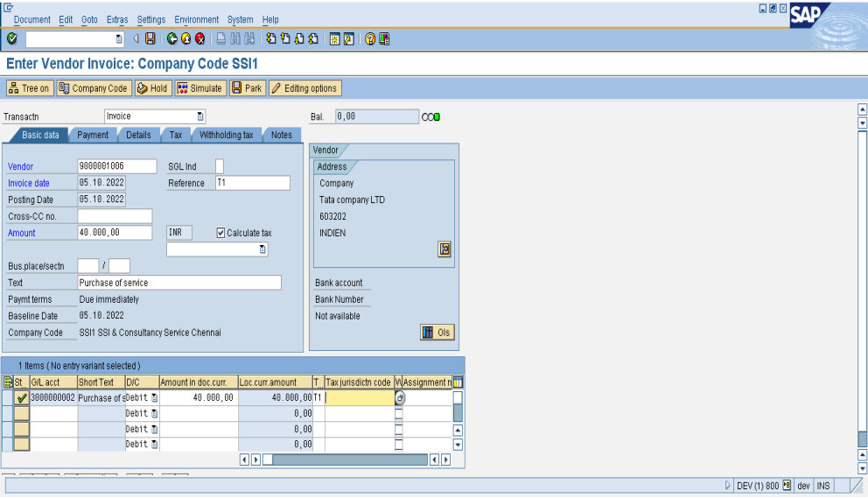Click the vendor display details icon
Viewport: 868px width, 498px height.
tap(444, 249)
